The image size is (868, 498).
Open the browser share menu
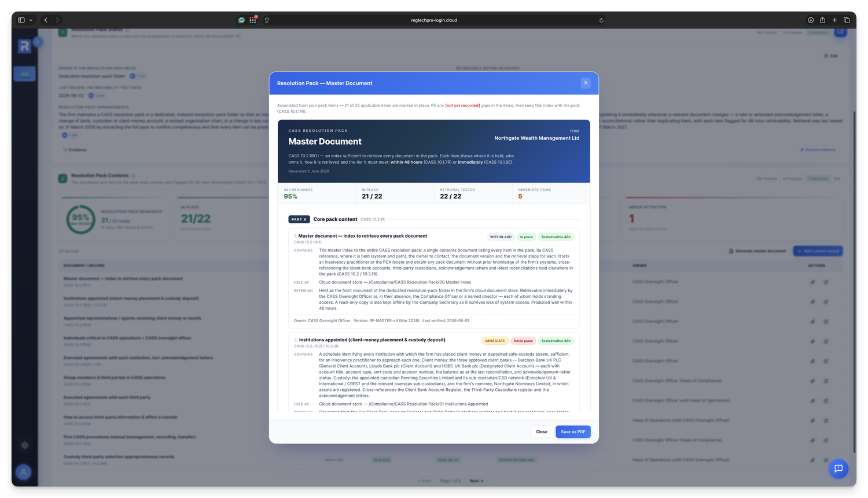[822, 20]
